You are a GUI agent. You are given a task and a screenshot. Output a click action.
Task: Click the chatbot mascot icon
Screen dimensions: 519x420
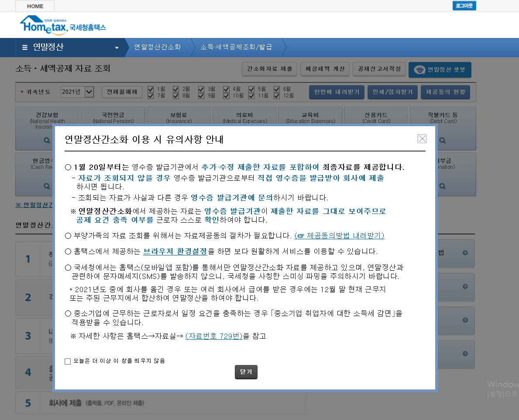coord(420,69)
